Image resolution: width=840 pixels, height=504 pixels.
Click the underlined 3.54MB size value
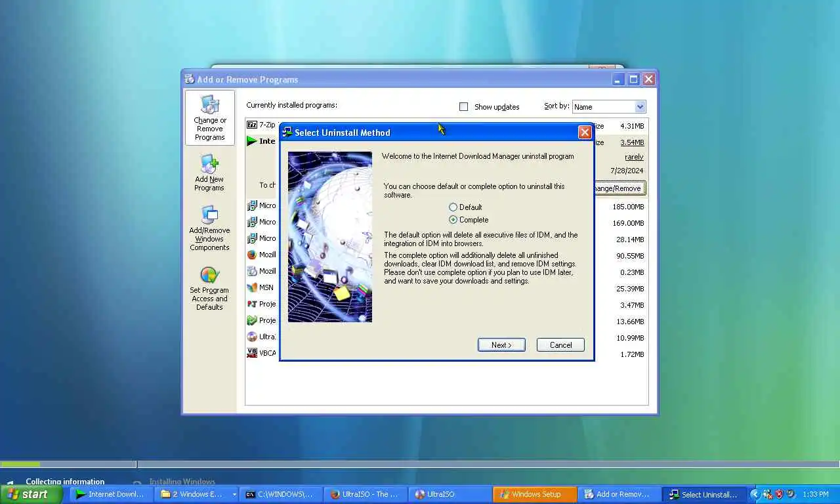pyautogui.click(x=632, y=142)
